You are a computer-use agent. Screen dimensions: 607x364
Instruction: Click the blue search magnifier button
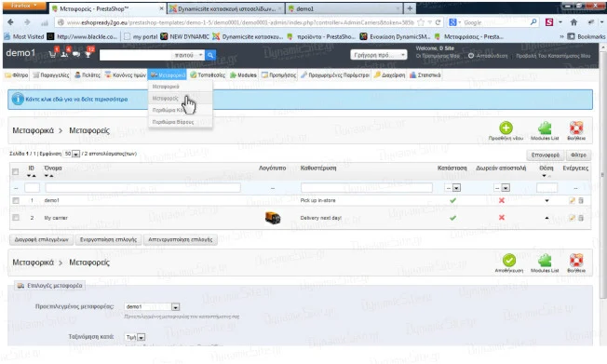[210, 55]
